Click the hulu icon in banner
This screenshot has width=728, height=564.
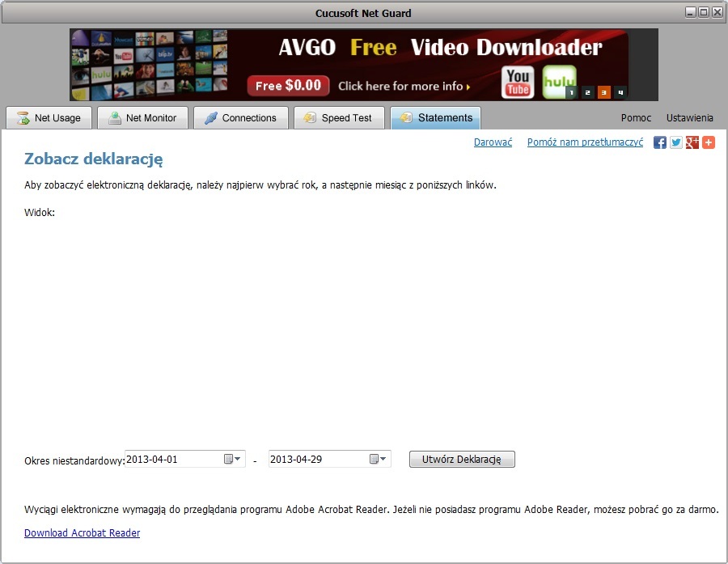[559, 82]
